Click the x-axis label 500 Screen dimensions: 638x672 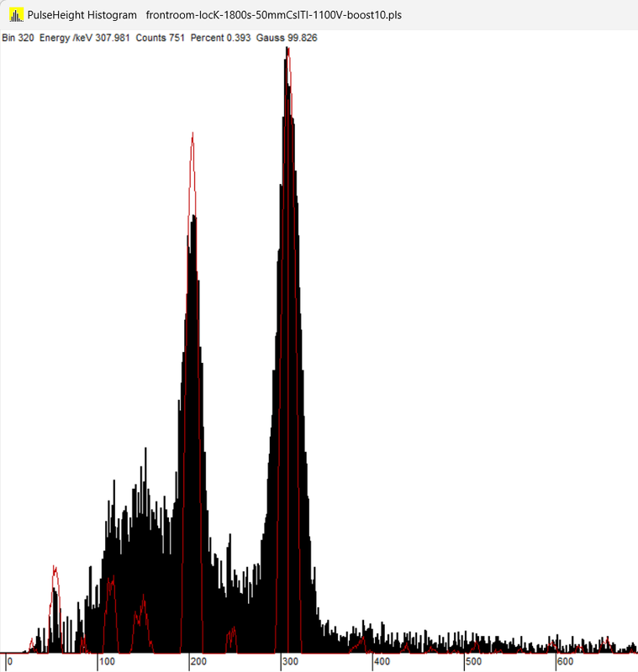pos(474,661)
